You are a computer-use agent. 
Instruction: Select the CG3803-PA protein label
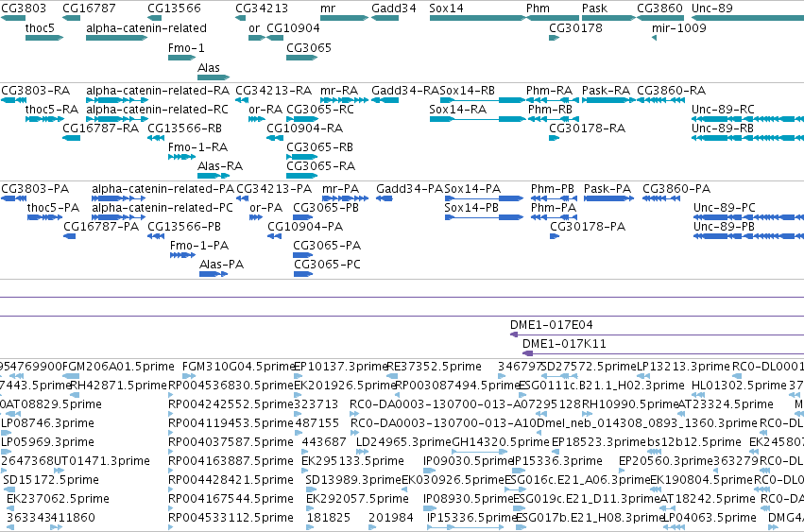(35, 189)
